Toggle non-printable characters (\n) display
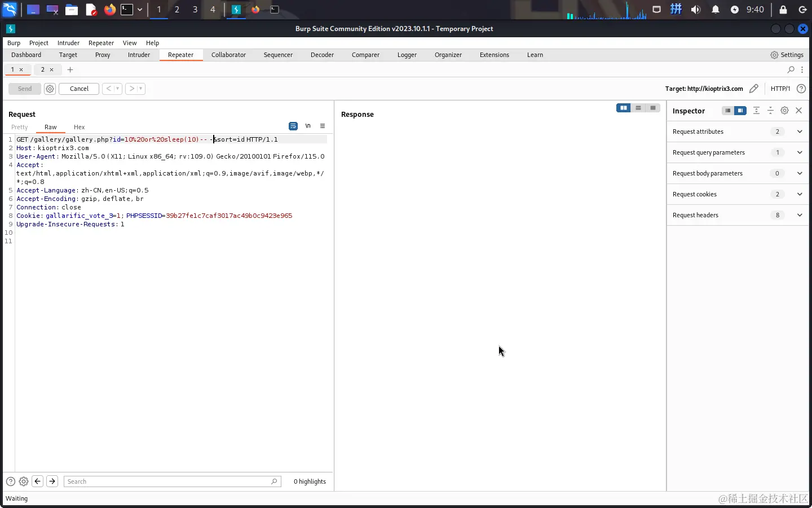This screenshot has height=508, width=812. click(308, 126)
